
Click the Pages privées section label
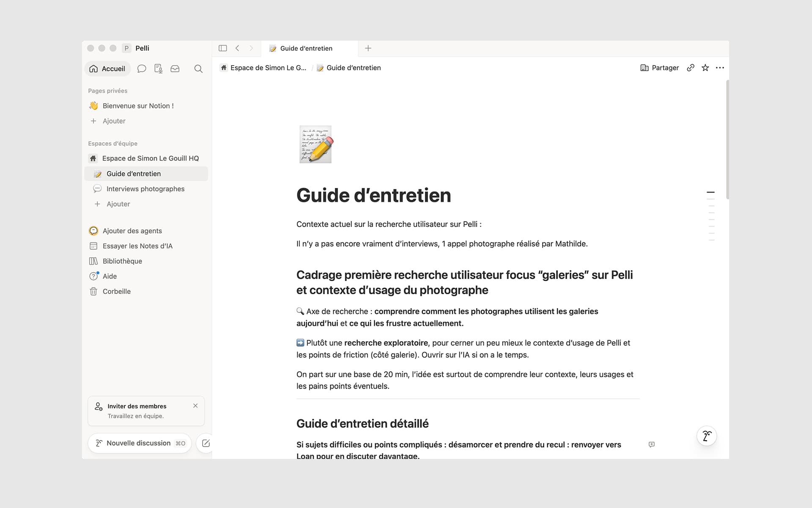[x=107, y=91]
